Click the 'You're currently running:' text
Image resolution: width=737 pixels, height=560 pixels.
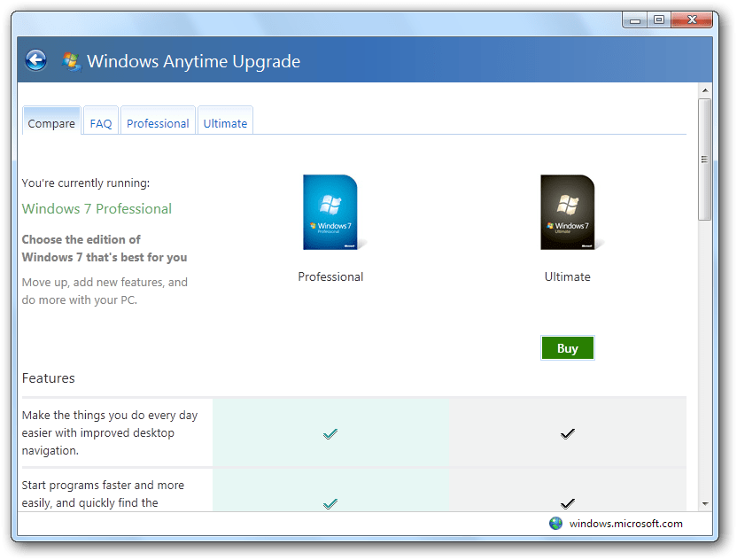point(86,183)
